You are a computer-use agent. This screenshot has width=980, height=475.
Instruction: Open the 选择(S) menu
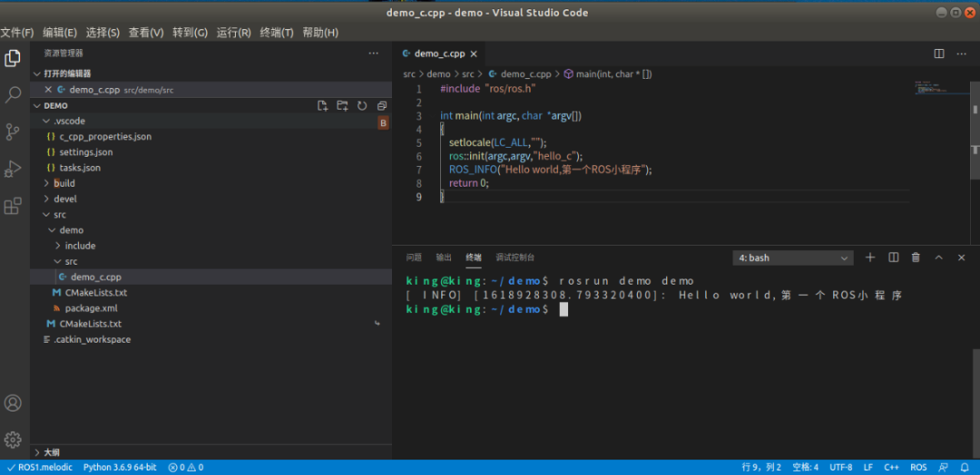click(103, 33)
